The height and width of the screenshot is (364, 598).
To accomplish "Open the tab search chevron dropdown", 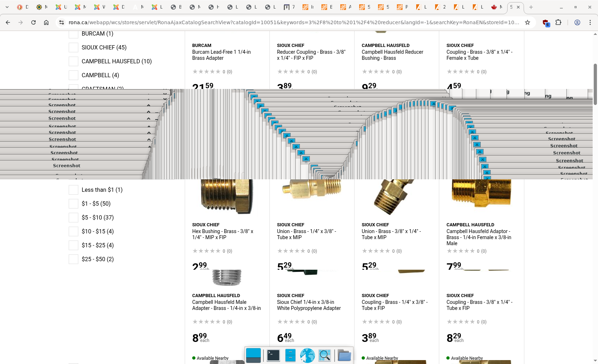I will point(7,7).
